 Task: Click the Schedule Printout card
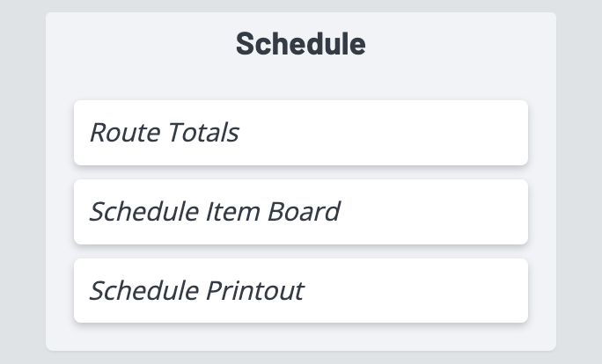[300, 291]
